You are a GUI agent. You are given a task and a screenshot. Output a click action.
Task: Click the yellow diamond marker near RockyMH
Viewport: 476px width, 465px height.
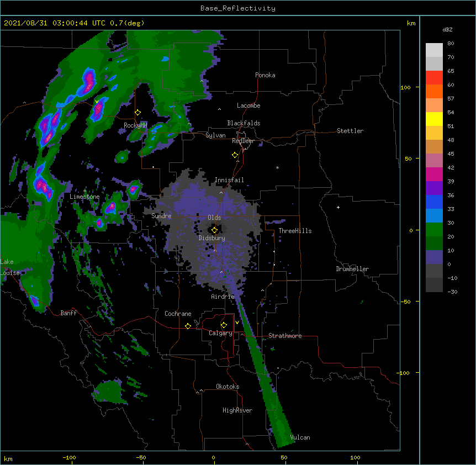(x=138, y=113)
